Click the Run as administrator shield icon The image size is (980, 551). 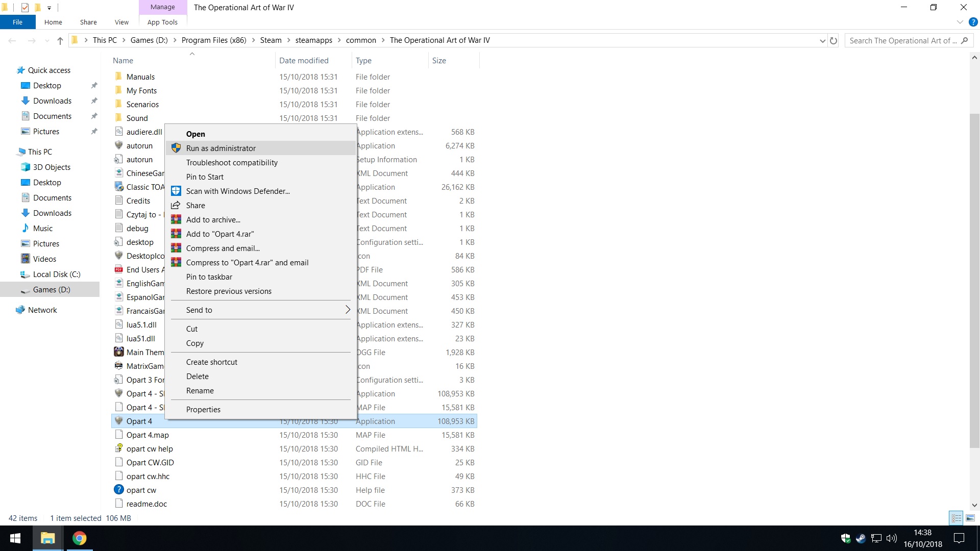click(x=176, y=148)
